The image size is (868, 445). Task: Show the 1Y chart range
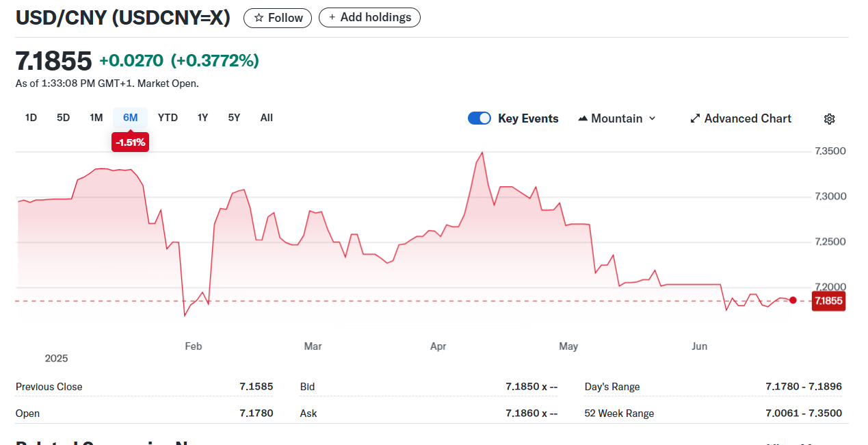point(202,118)
